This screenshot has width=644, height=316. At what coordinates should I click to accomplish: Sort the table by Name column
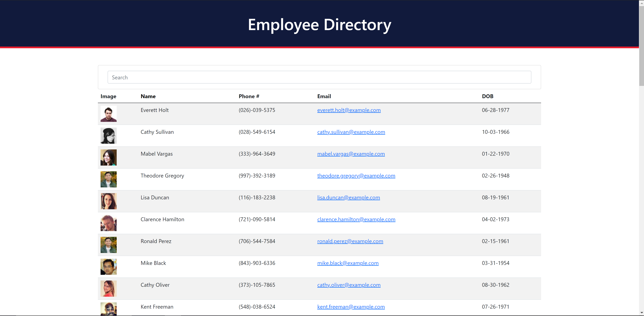pyautogui.click(x=148, y=96)
